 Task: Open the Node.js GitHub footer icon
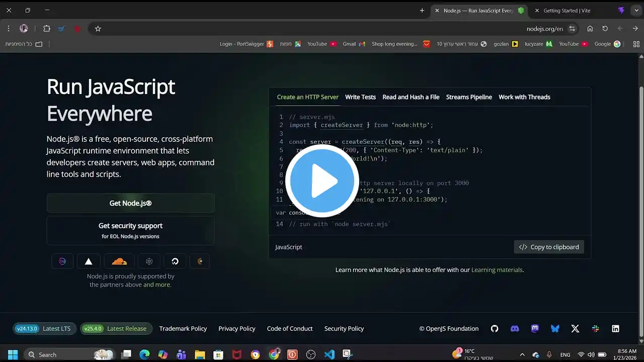click(495, 328)
